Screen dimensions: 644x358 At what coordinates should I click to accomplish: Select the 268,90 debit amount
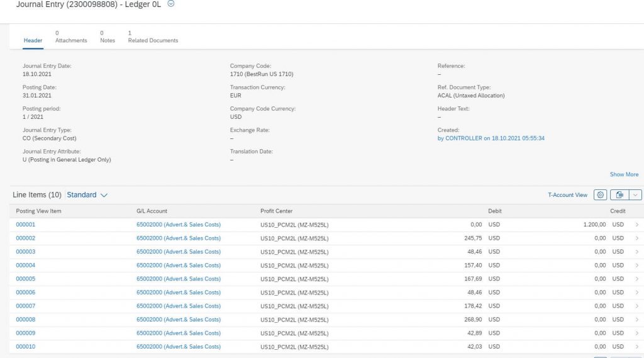coord(473,320)
